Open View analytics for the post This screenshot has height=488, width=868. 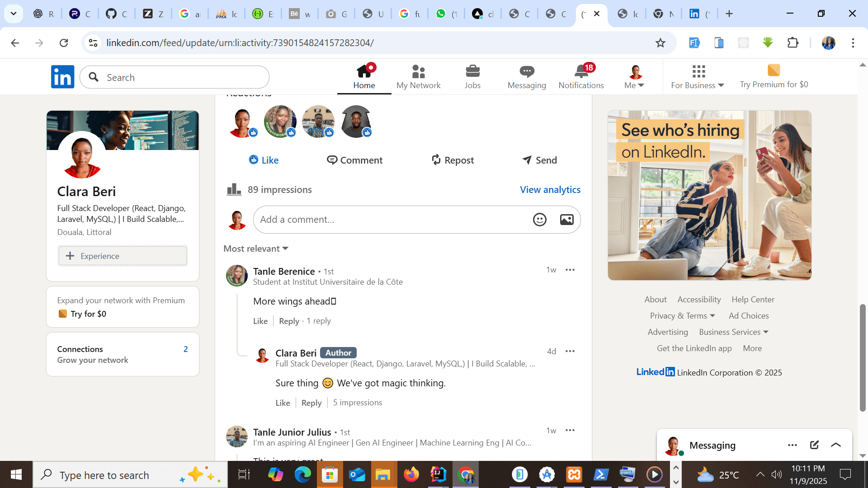coord(550,189)
